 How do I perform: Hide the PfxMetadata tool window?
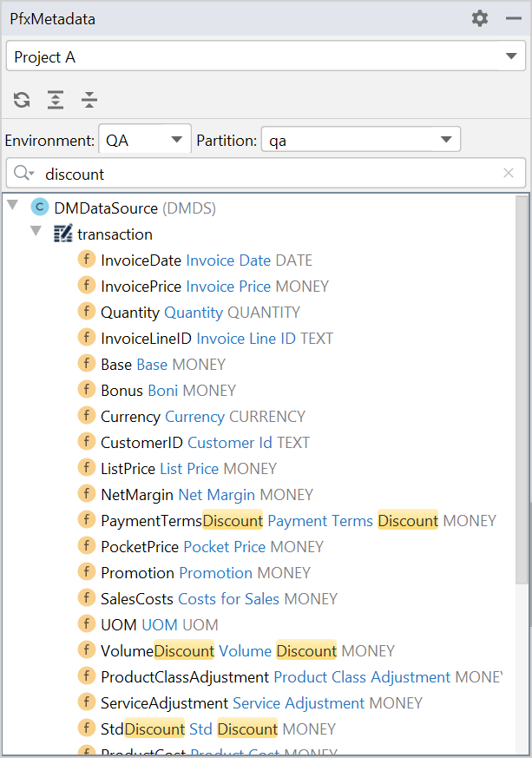pos(513,18)
